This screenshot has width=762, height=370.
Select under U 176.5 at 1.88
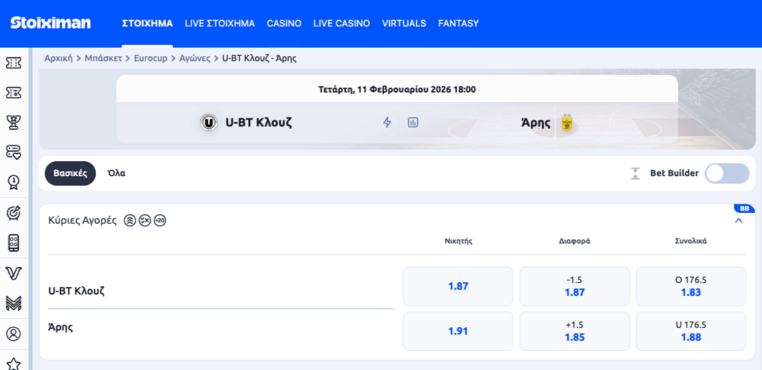pyautogui.click(x=691, y=331)
